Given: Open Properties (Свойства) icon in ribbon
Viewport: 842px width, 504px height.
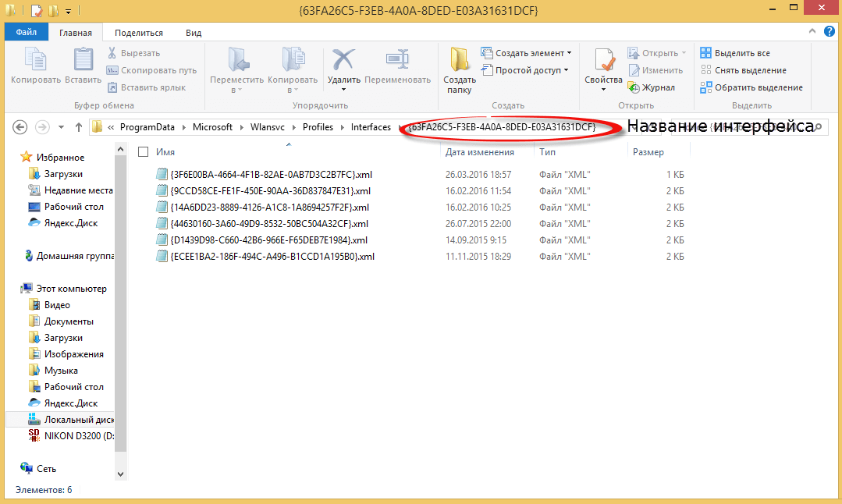Looking at the screenshot, I should pos(603,60).
